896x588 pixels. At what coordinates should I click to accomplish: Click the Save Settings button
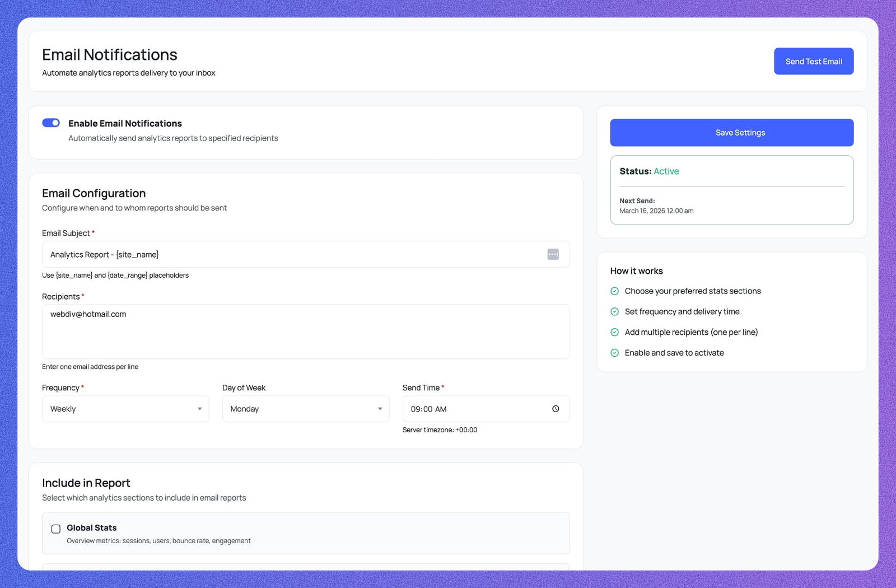[x=731, y=132]
